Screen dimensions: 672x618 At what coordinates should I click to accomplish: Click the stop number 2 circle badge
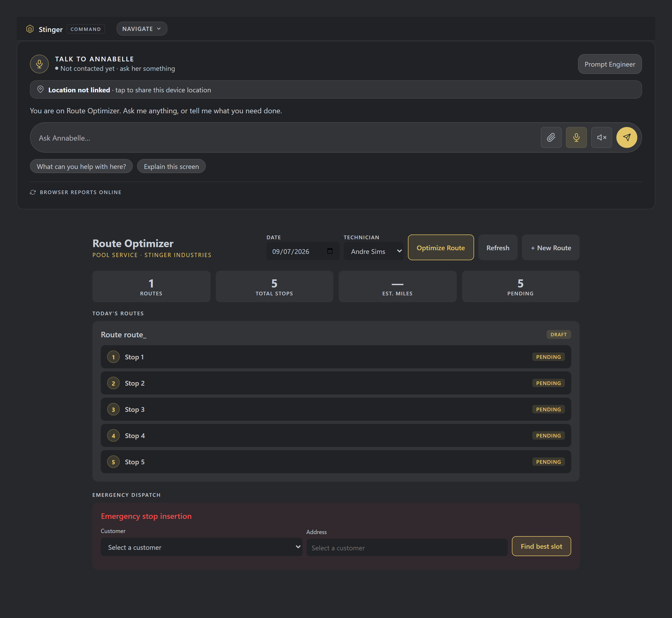[113, 383]
